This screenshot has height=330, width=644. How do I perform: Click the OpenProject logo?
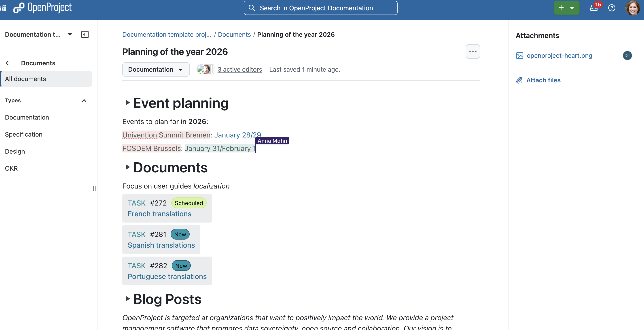click(42, 8)
